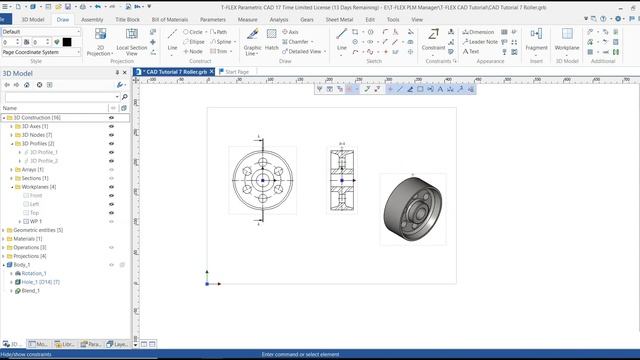Select the Local Section View tool
This screenshot has height=360, width=640.
[x=131, y=41]
